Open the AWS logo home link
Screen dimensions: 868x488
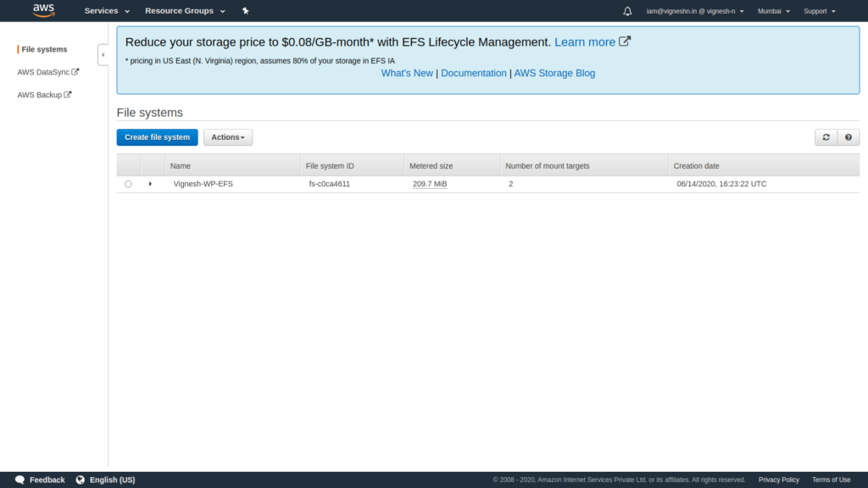(43, 10)
